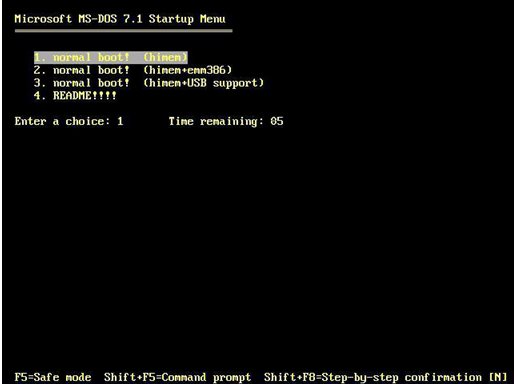Image resolution: width=514 pixels, height=386 pixels.
Task: Click the F5=Safe mode hint
Action: click(53, 377)
